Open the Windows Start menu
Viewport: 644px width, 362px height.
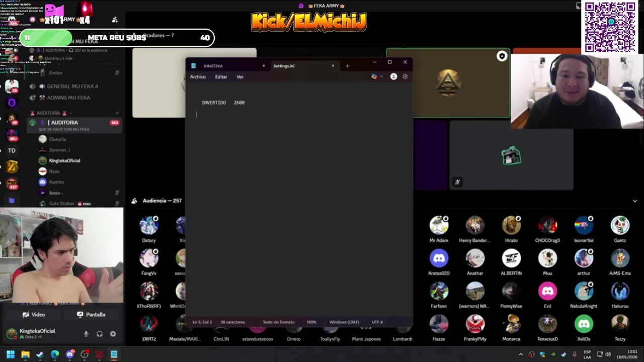11,354
